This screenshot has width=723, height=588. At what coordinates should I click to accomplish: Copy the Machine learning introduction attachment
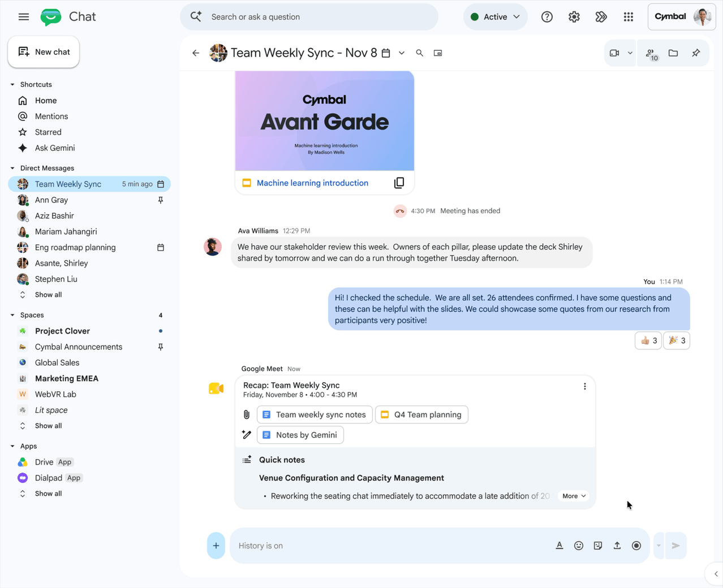(399, 183)
